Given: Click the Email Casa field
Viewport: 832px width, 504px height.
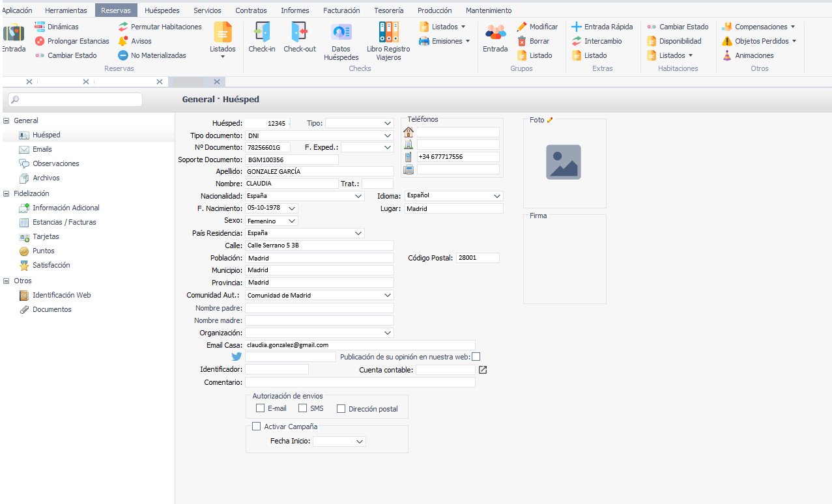Looking at the screenshot, I should [360, 345].
